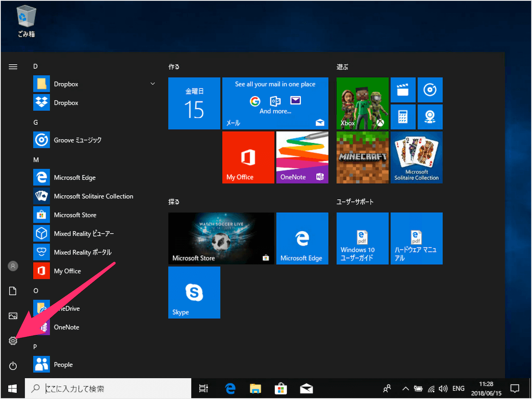The image size is (532, 399).
Task: Click the clock showing 11:28
Action: pyautogui.click(x=486, y=389)
